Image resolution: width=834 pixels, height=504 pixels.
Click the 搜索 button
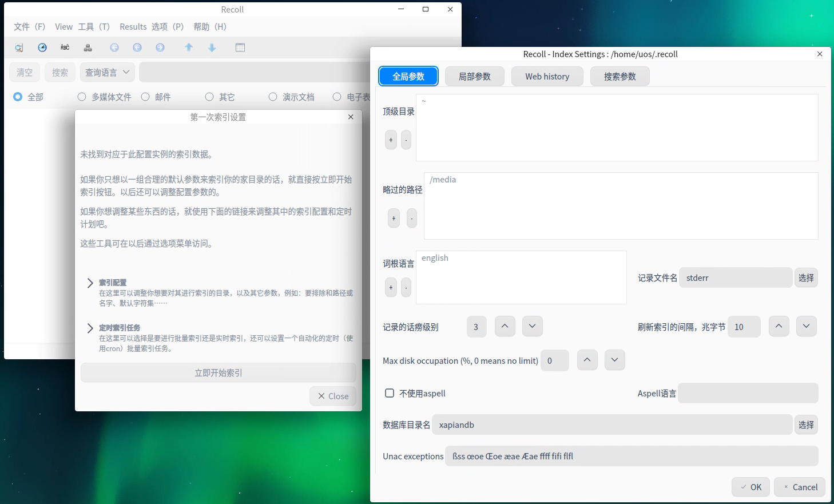[x=60, y=72]
